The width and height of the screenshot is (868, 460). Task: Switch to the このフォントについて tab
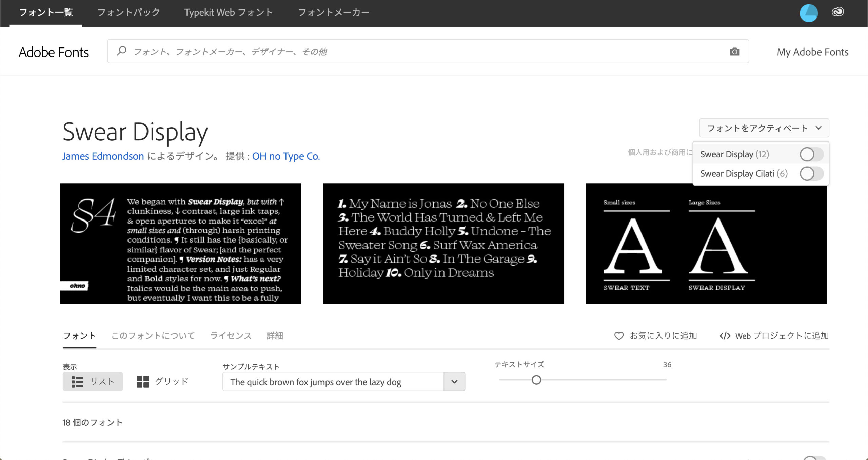click(153, 336)
